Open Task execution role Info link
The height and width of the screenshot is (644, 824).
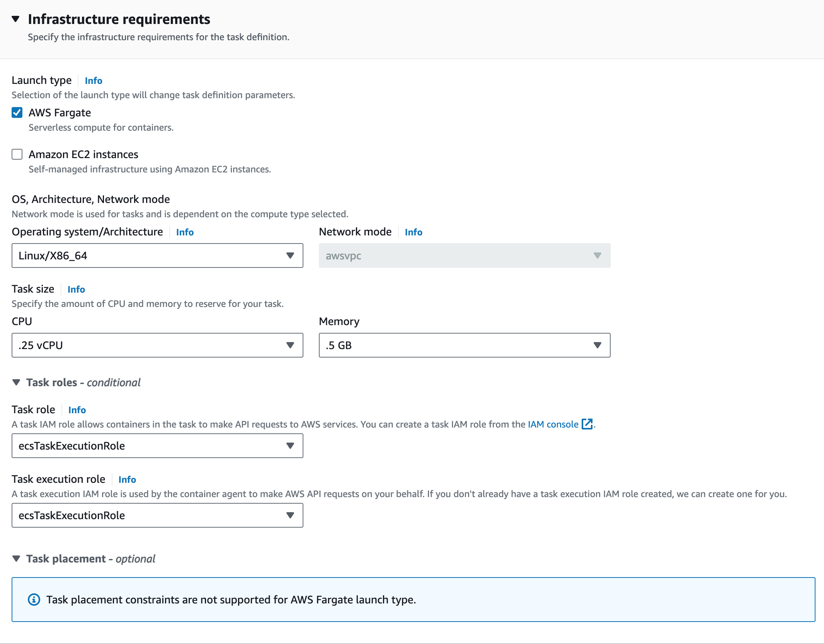pos(127,479)
